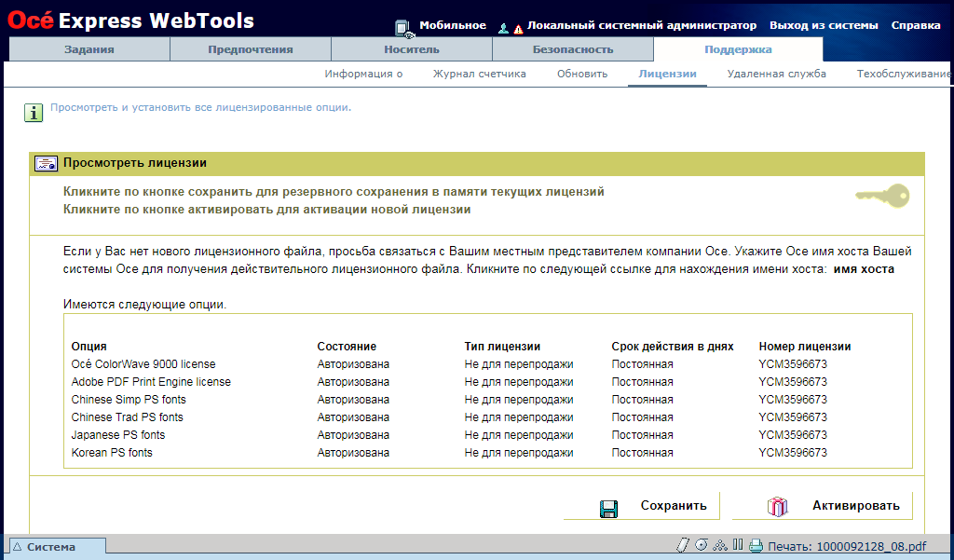Viewport: 954px width, 560px height.
Task: Select the Поддержка tab
Action: point(738,49)
